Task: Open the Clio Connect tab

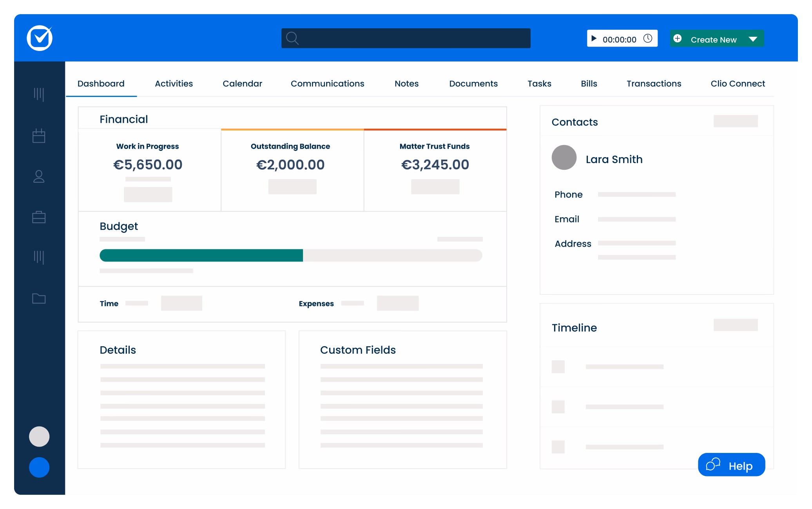Action: [x=738, y=83]
